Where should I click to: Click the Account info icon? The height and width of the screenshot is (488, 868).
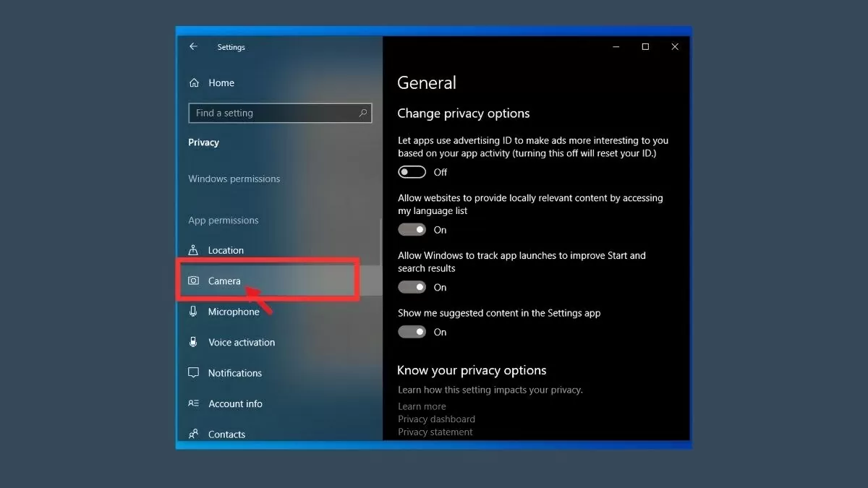tap(193, 403)
